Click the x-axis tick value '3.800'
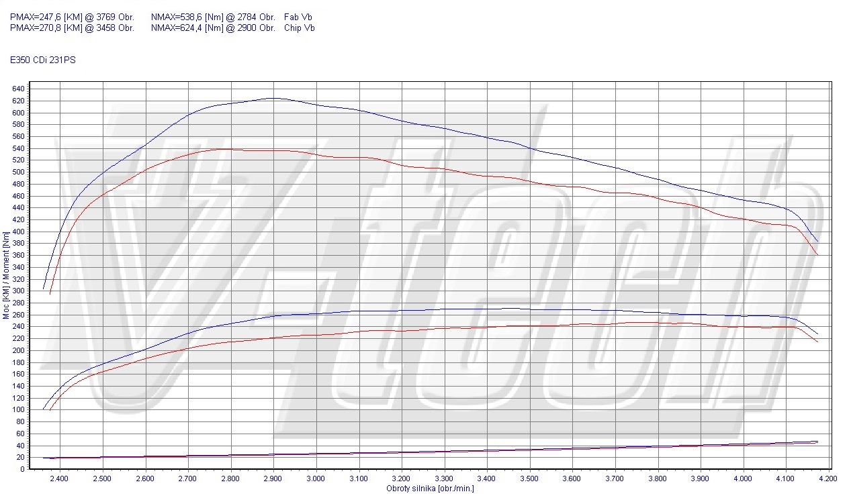The image size is (849, 504). (x=658, y=479)
